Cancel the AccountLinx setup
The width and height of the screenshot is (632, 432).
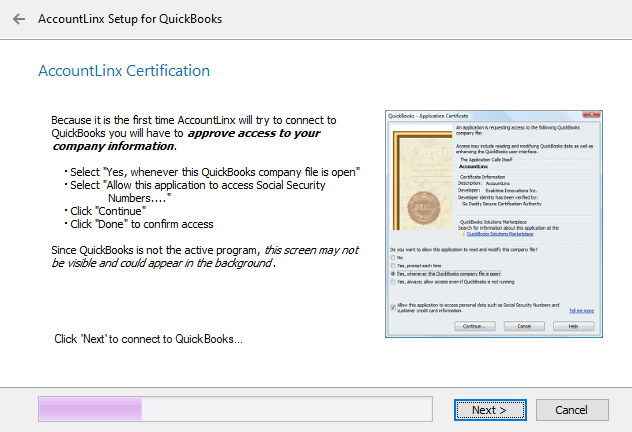[x=572, y=410]
